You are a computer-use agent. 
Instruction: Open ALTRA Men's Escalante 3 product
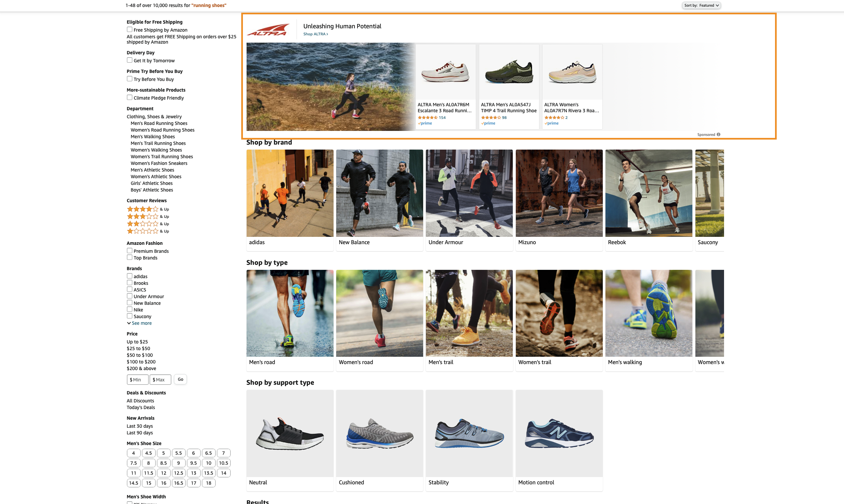445,87
